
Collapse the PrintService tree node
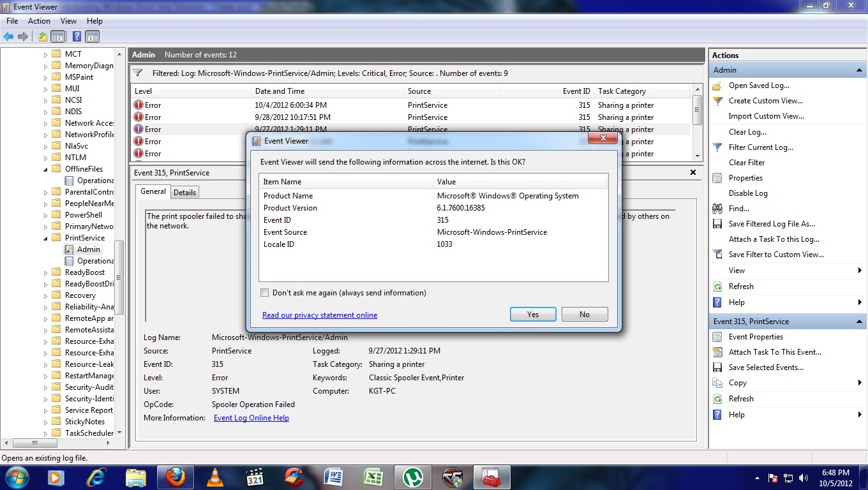tap(46, 237)
